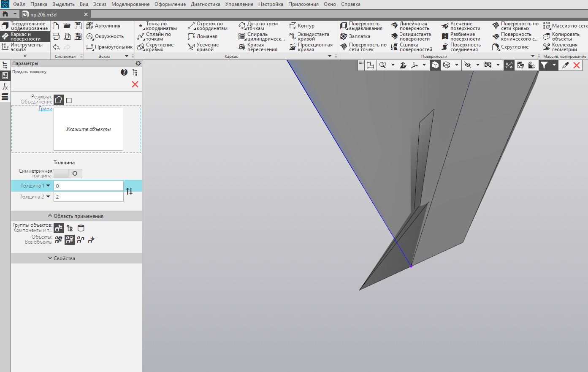Image resolution: width=588 pixels, height=372 pixels.
Task: Click the Укажите объекты selection box
Action: 88,129
